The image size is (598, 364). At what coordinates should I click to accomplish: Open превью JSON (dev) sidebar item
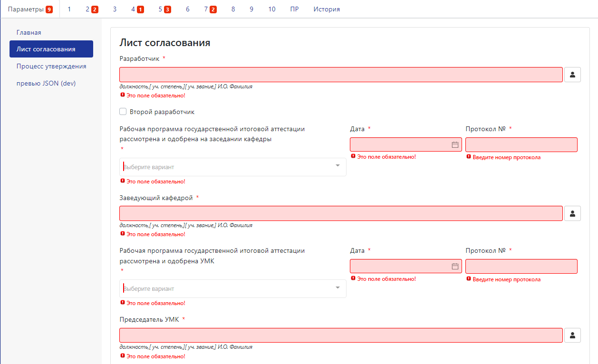(x=46, y=83)
